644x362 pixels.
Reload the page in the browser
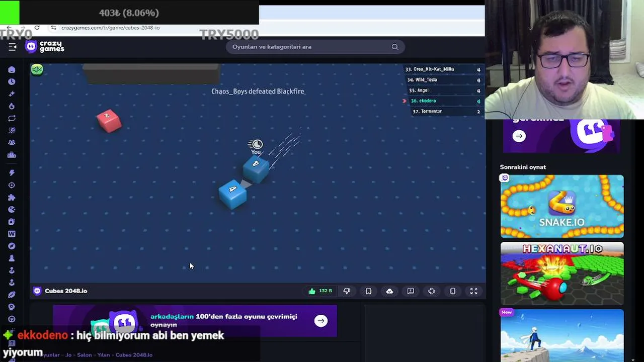(37, 28)
